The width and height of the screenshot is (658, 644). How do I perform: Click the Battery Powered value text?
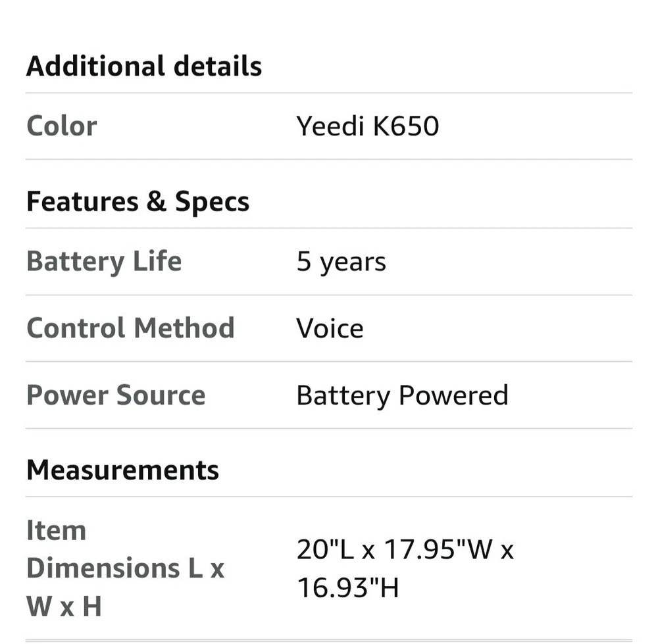pyautogui.click(x=402, y=395)
